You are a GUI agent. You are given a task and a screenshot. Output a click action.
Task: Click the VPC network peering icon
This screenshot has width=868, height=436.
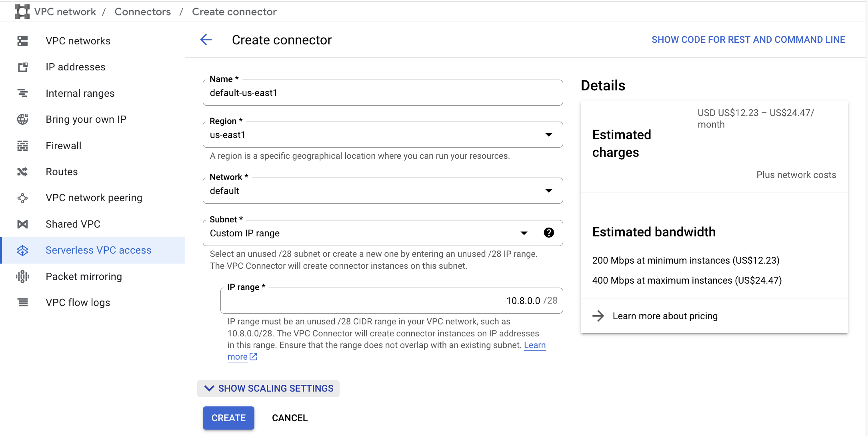(23, 198)
